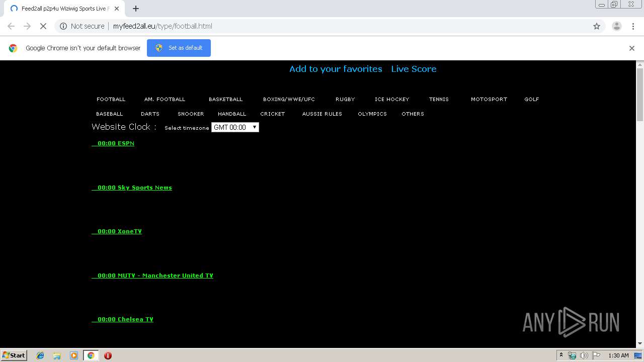Image resolution: width=644 pixels, height=362 pixels.
Task: Close the Feed2all tab
Action: pyautogui.click(x=117, y=9)
